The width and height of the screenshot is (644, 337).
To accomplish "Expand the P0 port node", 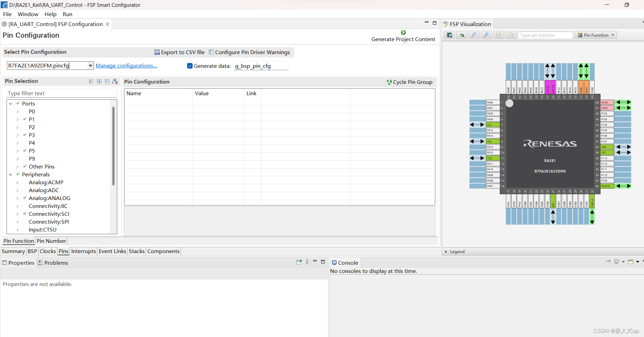I will click(x=17, y=112).
